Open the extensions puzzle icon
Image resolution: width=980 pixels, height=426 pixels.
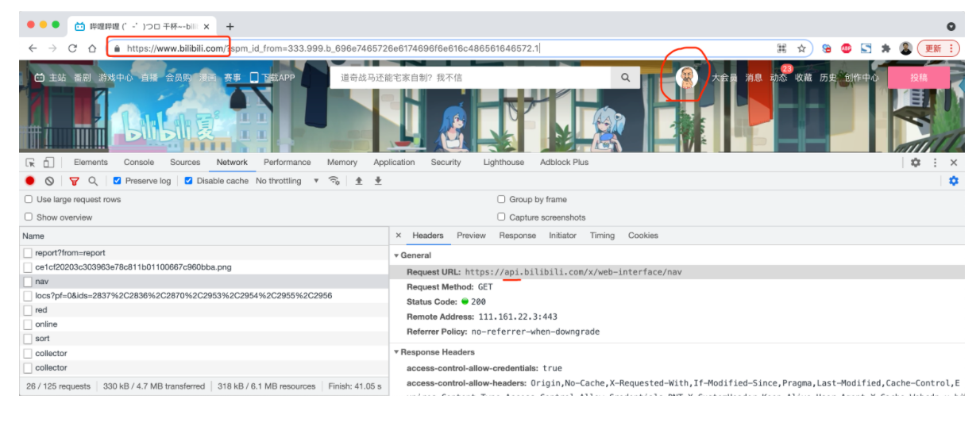point(885,48)
